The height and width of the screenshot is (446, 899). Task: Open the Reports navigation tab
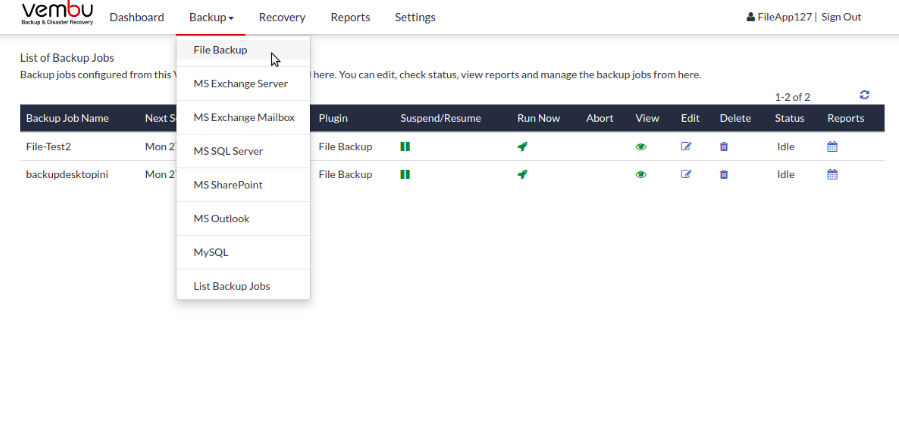[x=350, y=17]
